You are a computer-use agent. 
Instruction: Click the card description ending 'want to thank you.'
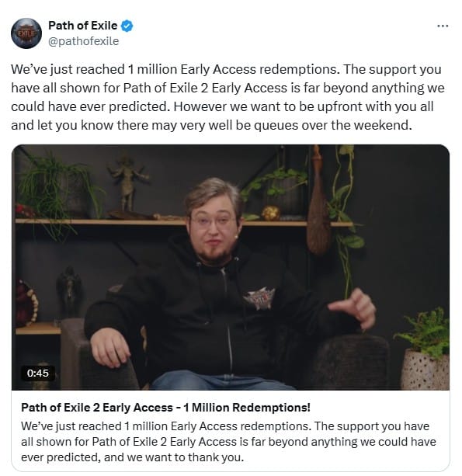point(228,442)
